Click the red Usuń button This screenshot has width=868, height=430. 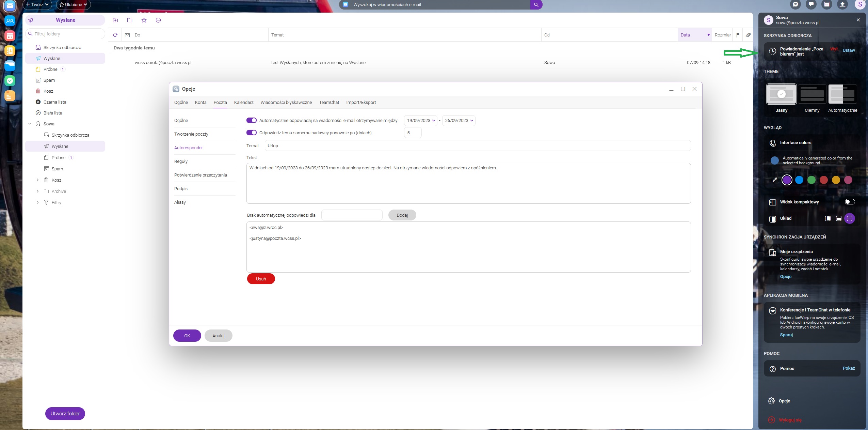coord(261,279)
